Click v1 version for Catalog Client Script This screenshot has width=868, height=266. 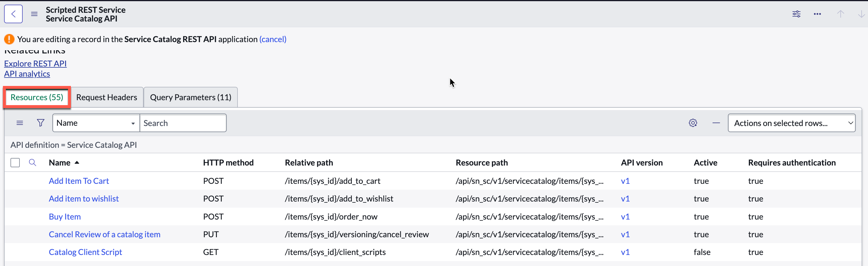point(625,252)
